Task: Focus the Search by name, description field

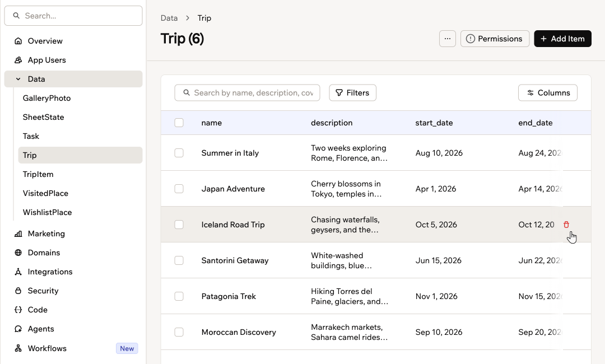Action: [x=248, y=92]
